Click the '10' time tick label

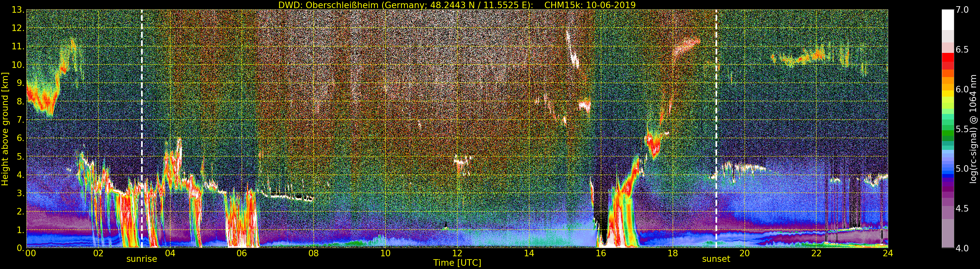[385, 253]
